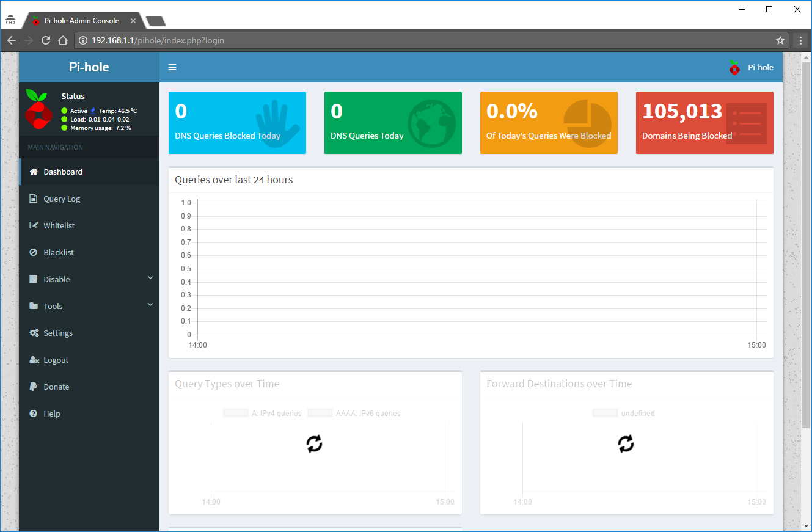Open a new tab with the tab button
Viewport: 812px width, 532px height.
pos(156,21)
